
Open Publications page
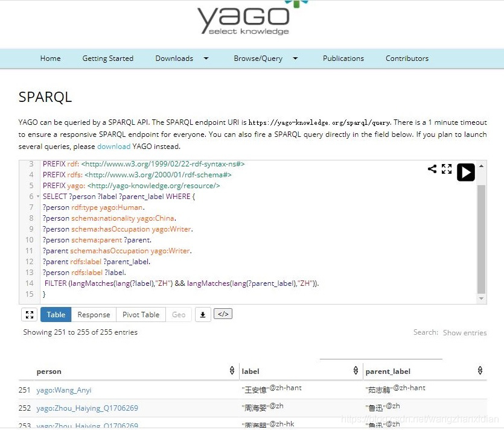[343, 58]
